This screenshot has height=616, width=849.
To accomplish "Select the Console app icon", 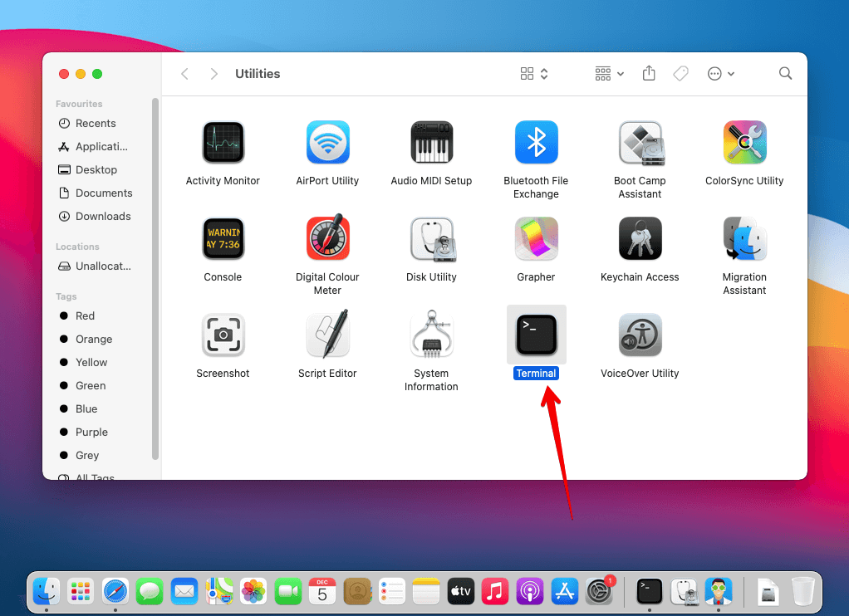I will [223, 239].
